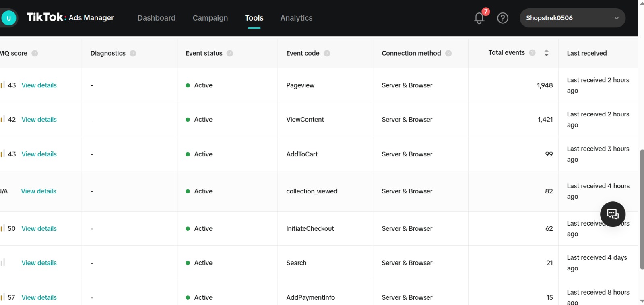The width and height of the screenshot is (644, 305).
Task: Click the Last received column header
Action: (x=587, y=53)
